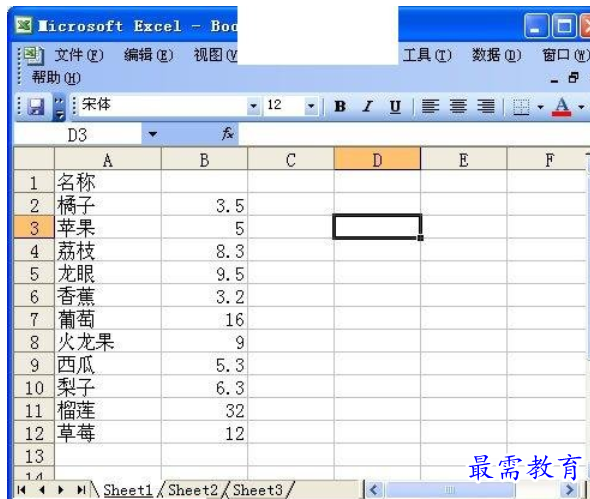Apply the red Font Color
Image resolution: width=590 pixels, height=499 pixels.
pos(562,107)
